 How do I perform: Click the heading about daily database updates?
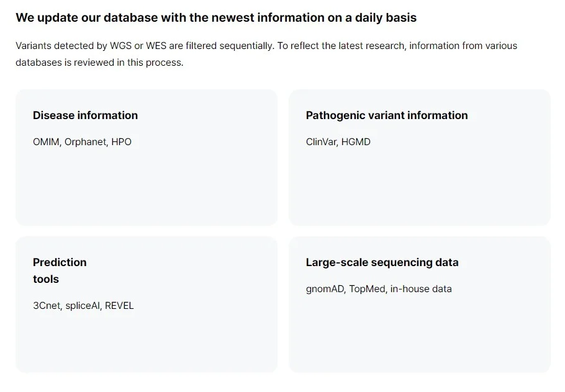click(216, 17)
